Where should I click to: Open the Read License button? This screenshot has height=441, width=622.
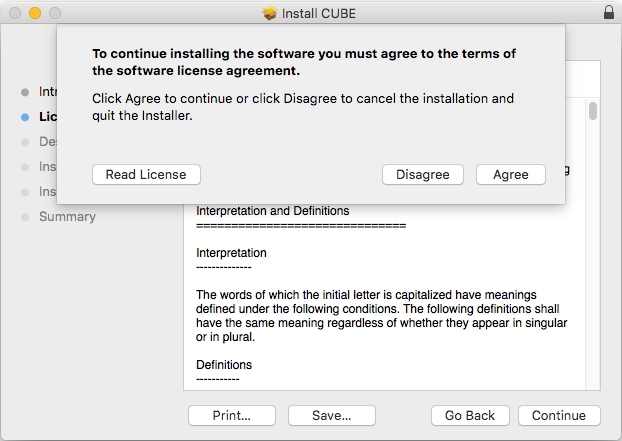coord(146,174)
